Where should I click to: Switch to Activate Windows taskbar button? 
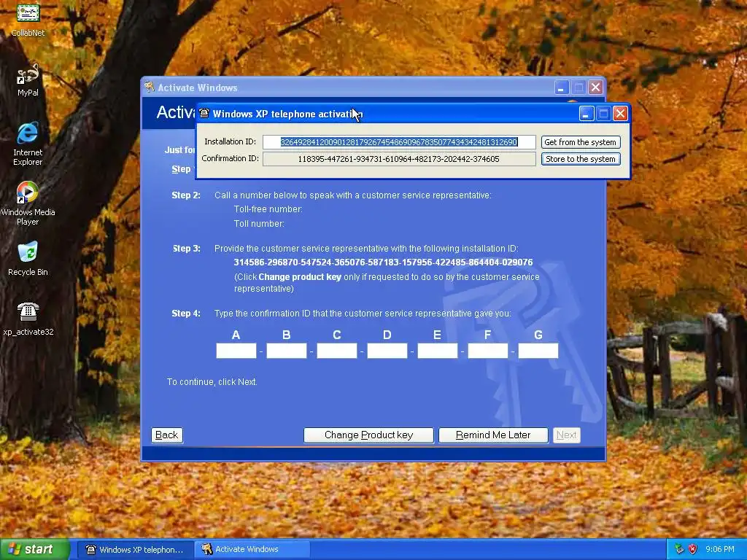click(252, 550)
